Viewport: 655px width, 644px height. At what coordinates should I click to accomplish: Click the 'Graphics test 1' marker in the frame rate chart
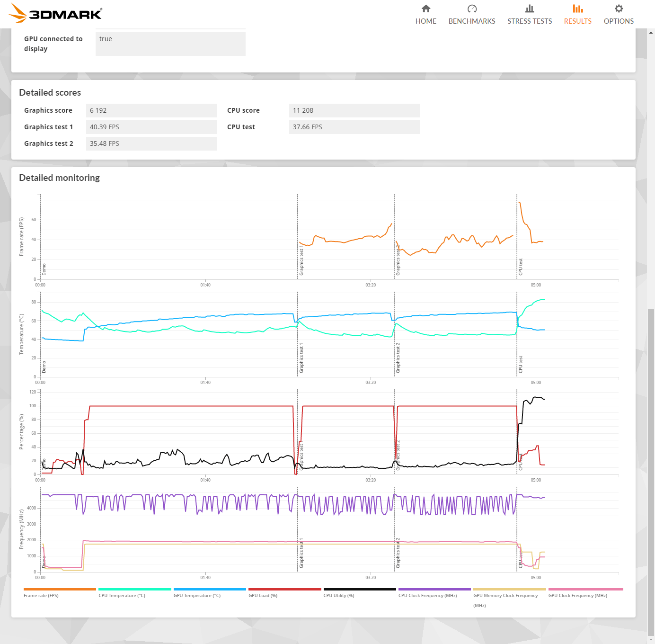(301, 260)
